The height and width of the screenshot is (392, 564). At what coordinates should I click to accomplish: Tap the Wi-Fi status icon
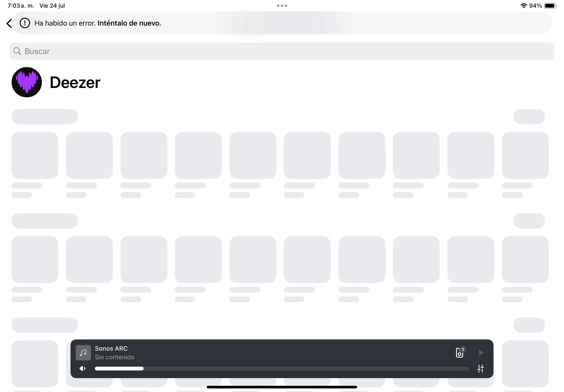point(524,6)
